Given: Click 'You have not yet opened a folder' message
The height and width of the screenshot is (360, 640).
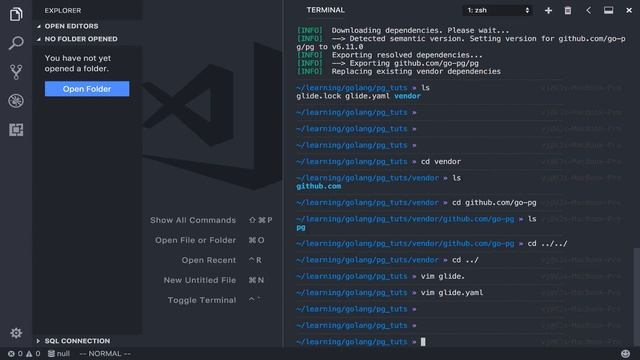Looking at the screenshot, I should click(x=78, y=63).
